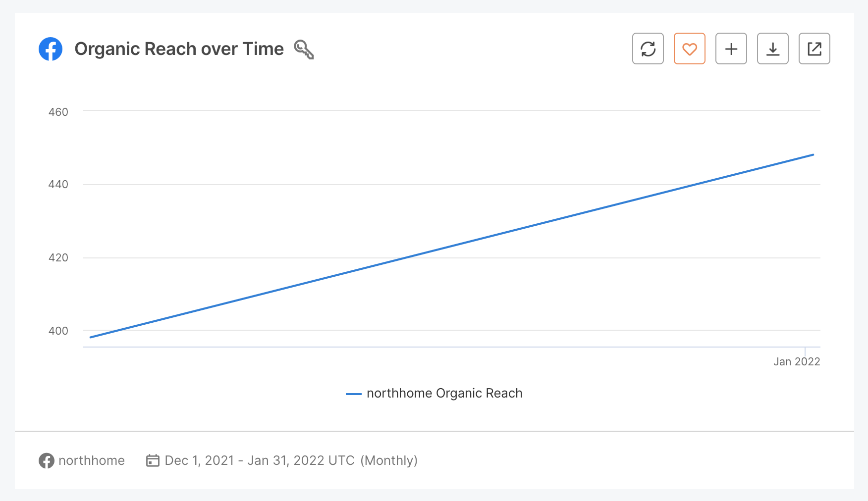Click the calendar icon in the footer
Image resolution: width=868 pixels, height=501 pixels.
point(153,460)
